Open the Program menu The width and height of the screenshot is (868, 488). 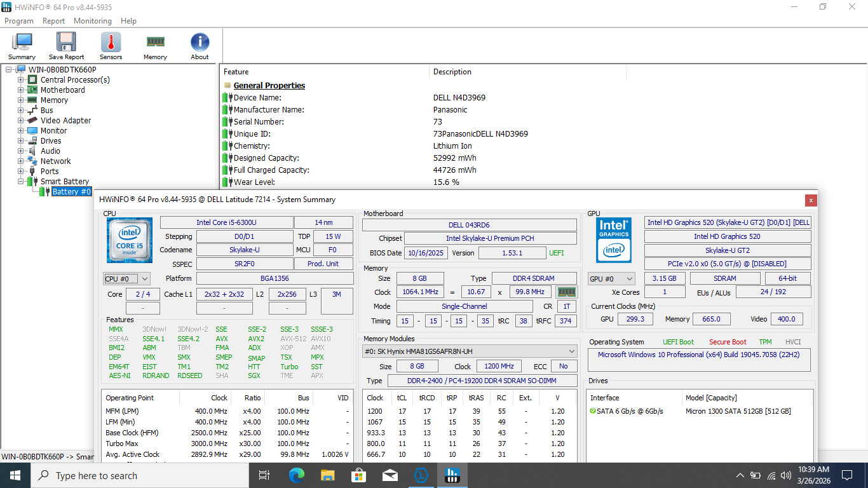tap(19, 21)
